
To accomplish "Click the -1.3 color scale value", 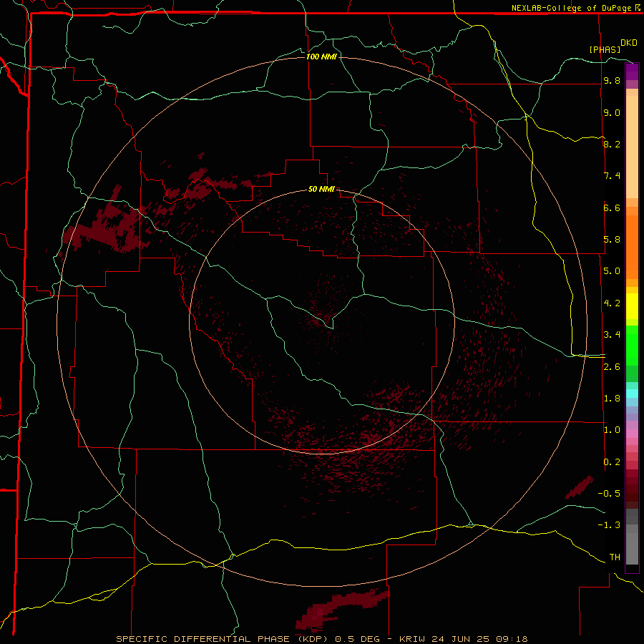I will (609, 525).
